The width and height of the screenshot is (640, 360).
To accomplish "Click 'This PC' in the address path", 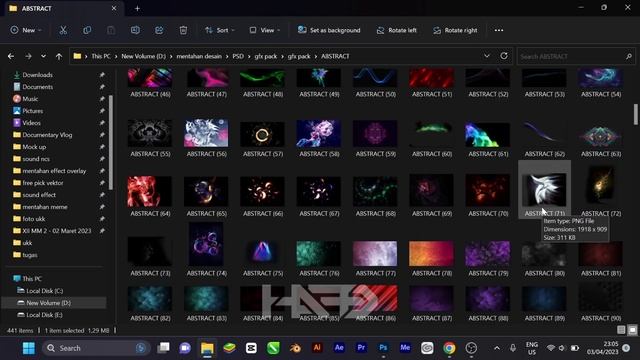I will pyautogui.click(x=101, y=56).
